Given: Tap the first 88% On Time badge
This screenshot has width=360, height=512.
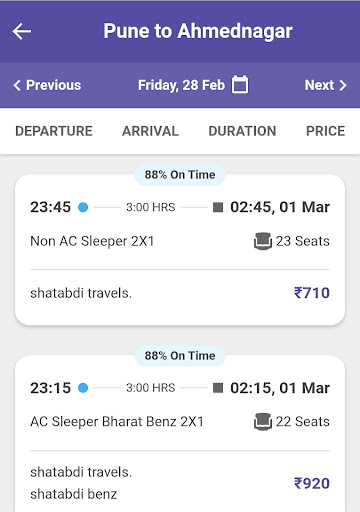Looking at the screenshot, I should click(180, 175).
